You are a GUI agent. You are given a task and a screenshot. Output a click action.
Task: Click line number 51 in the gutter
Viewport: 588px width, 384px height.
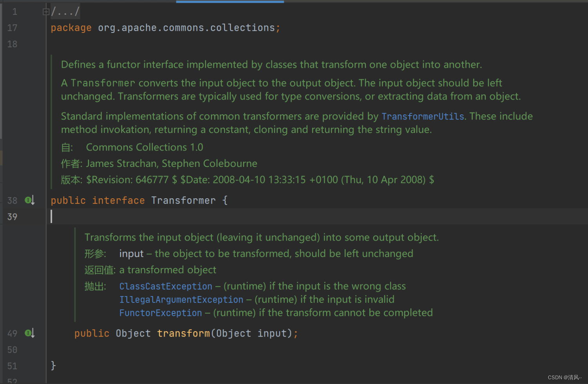point(12,366)
